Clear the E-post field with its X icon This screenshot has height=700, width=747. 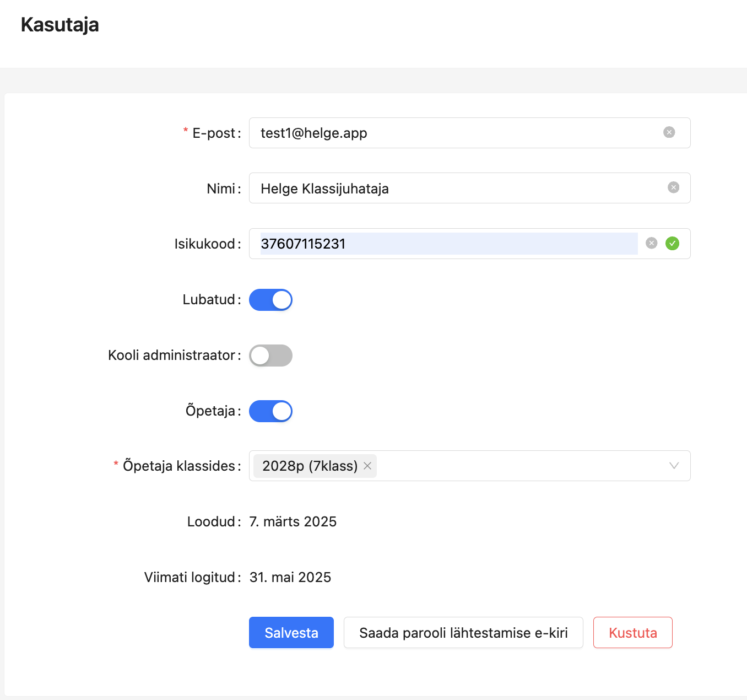point(669,132)
